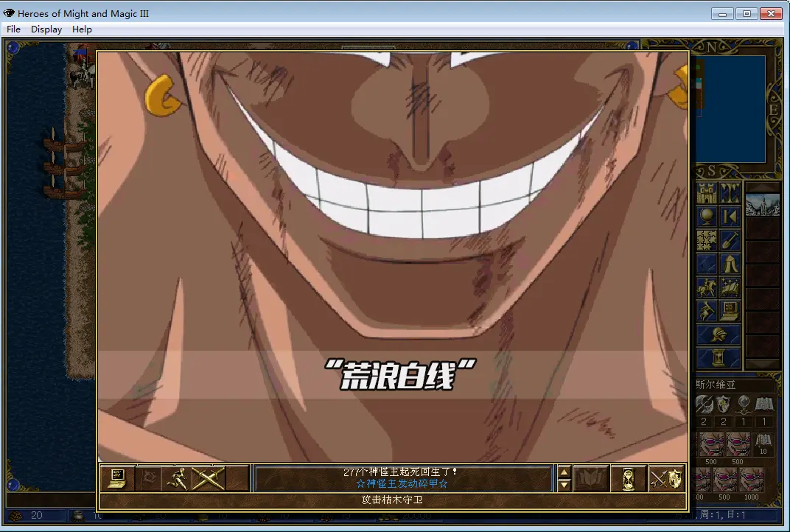The image size is (790, 532).
Task: Click the kingdom overview castle icon
Action: [x=707, y=194]
